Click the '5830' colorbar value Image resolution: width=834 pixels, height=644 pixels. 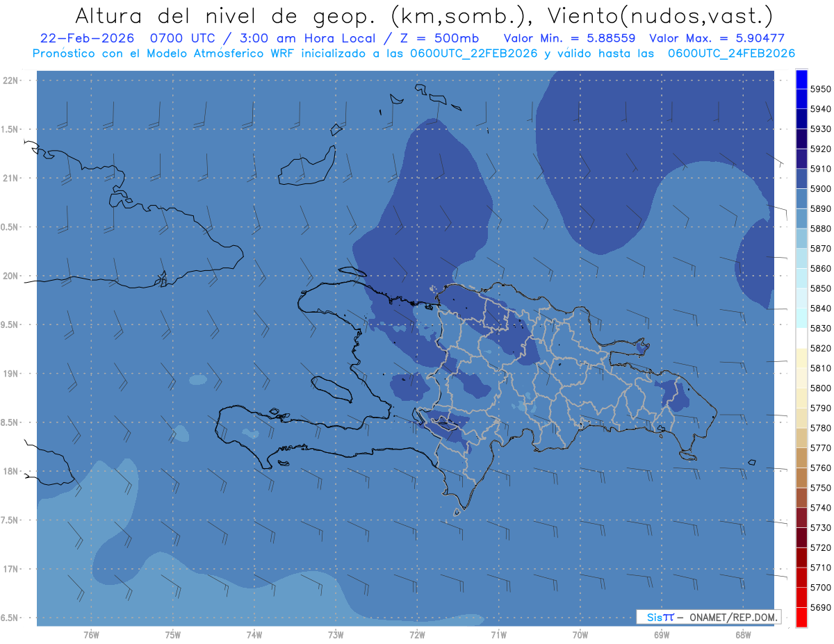pos(821,328)
